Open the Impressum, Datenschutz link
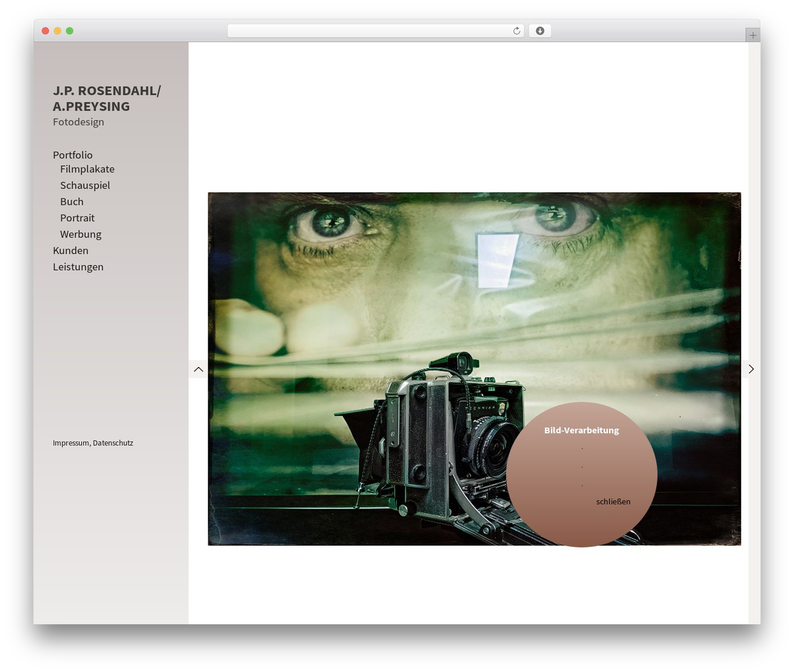The width and height of the screenshot is (794, 672). click(x=93, y=443)
